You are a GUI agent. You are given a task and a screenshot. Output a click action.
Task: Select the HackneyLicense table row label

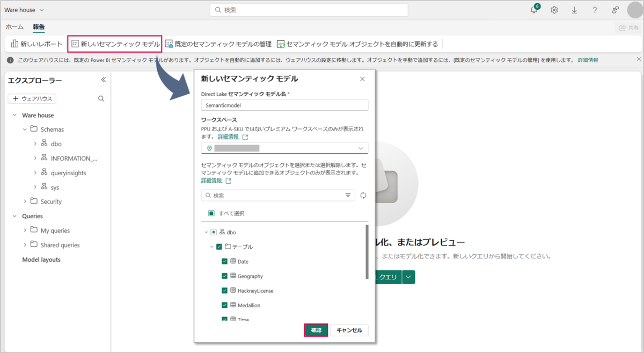click(255, 290)
